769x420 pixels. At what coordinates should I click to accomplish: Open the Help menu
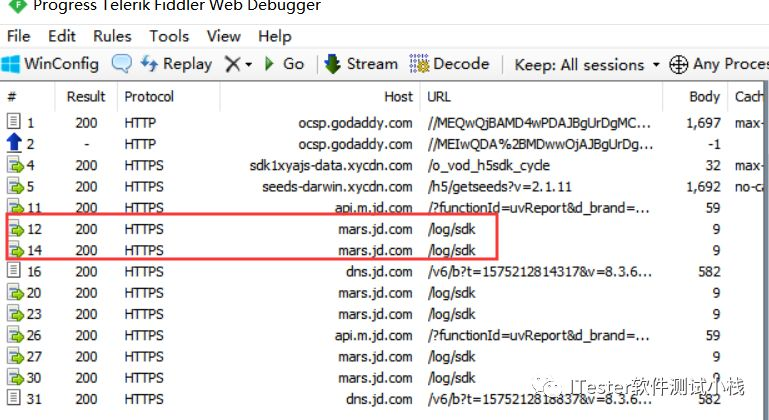pos(275,36)
